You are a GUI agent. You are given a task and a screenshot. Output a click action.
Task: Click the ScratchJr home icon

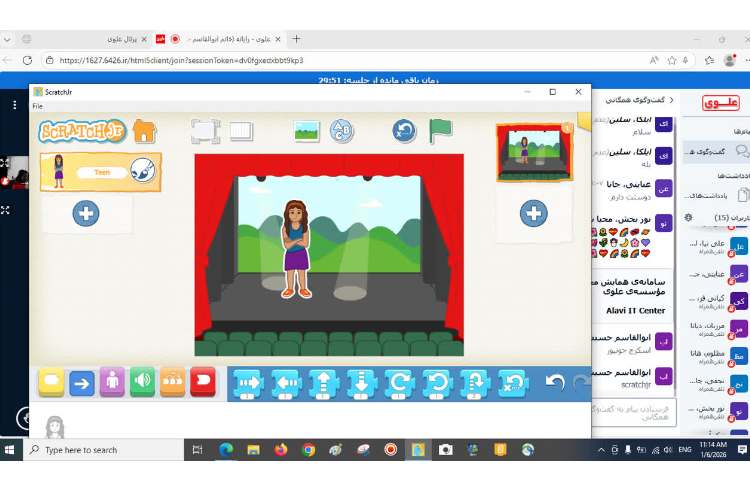(145, 131)
